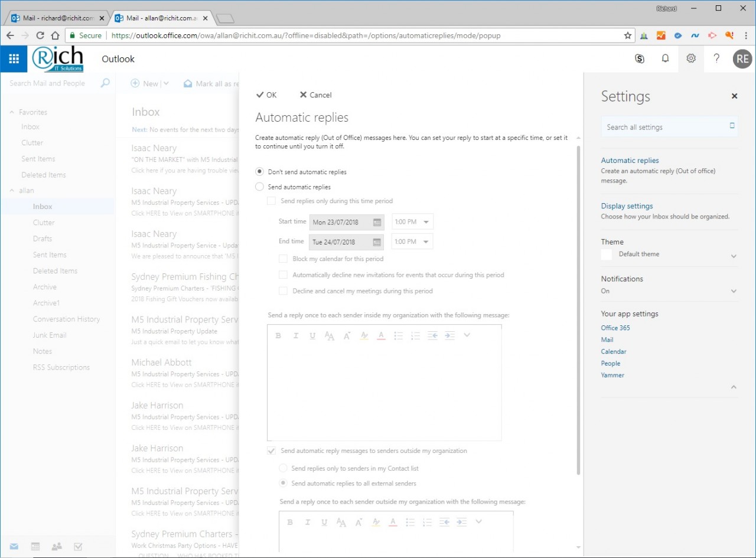
Task: Click bullet list in outside-organization editor
Action: pos(410,522)
